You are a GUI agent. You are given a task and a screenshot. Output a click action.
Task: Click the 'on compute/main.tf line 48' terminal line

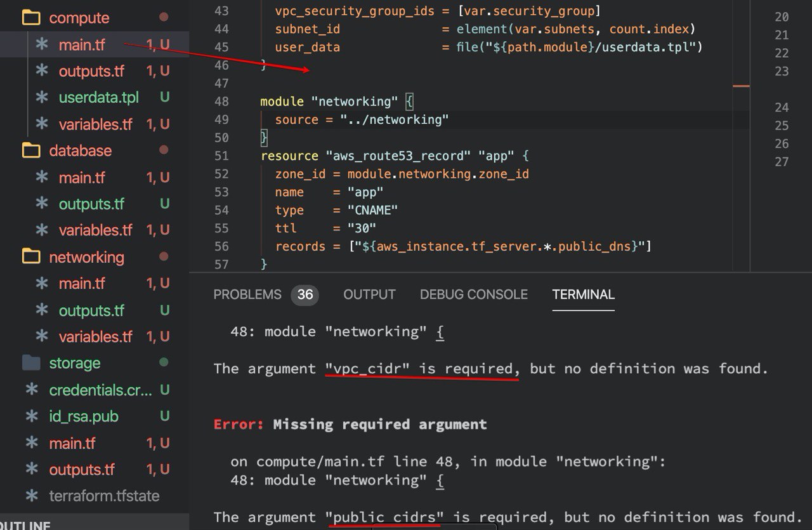[448, 461]
